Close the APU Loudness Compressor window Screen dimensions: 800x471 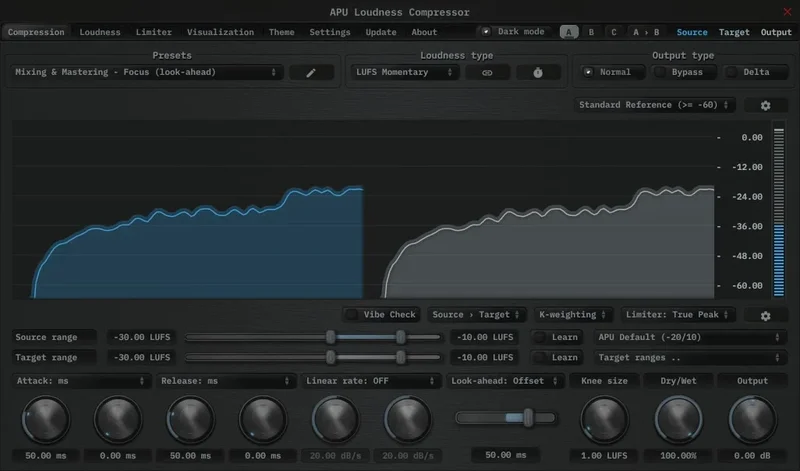(x=787, y=12)
